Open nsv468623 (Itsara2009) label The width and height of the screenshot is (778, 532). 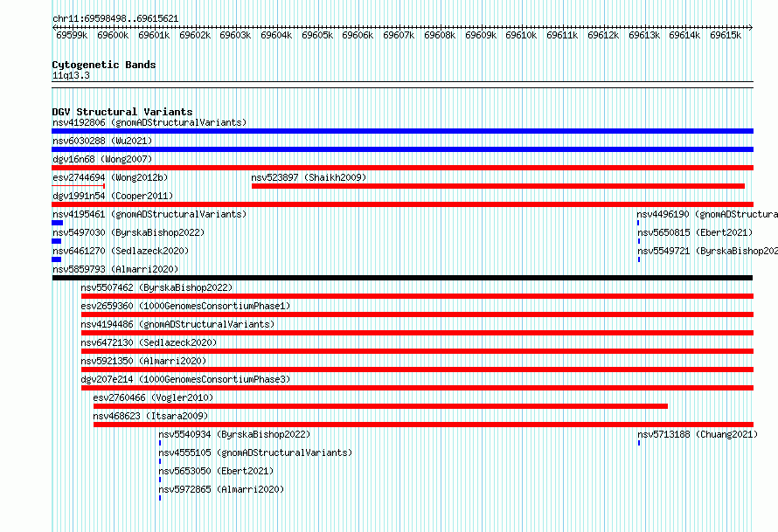[x=151, y=416]
